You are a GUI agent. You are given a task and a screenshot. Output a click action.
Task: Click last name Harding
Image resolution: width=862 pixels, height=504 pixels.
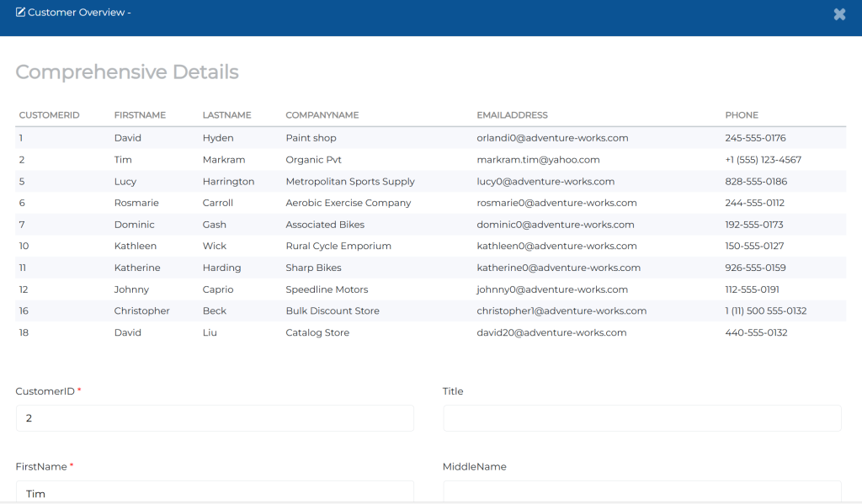click(x=221, y=268)
